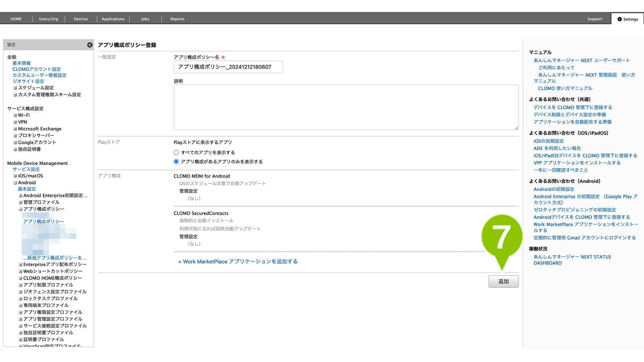
Task: Open ADE を利用したい場合 link
Action: click(557, 148)
